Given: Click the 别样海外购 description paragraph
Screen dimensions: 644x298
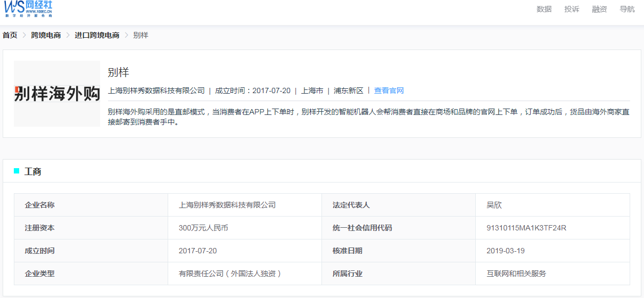Looking at the screenshot, I should [x=369, y=117].
